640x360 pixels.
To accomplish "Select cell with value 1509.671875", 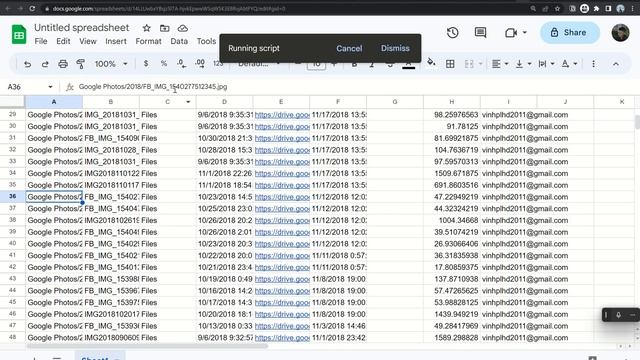I will tap(452, 173).
